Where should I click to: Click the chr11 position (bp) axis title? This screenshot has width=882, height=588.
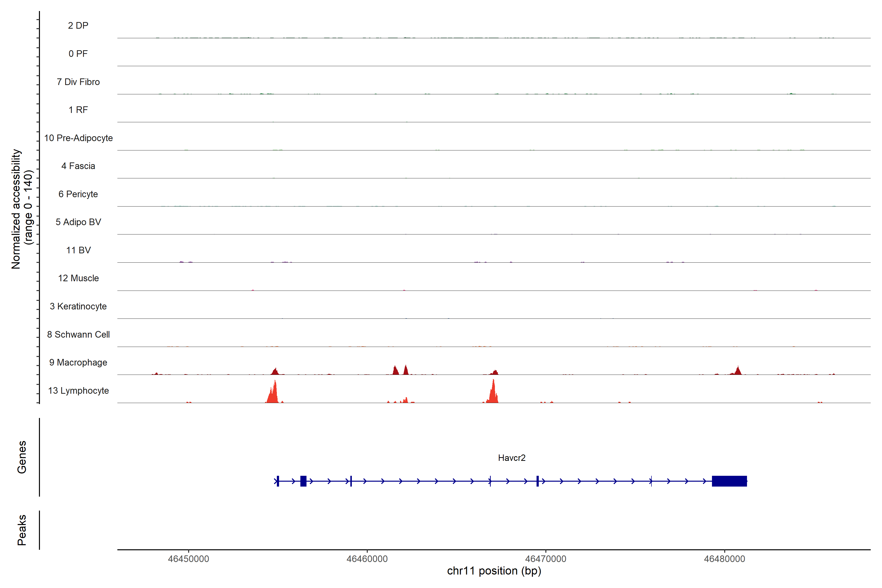tap(494, 571)
